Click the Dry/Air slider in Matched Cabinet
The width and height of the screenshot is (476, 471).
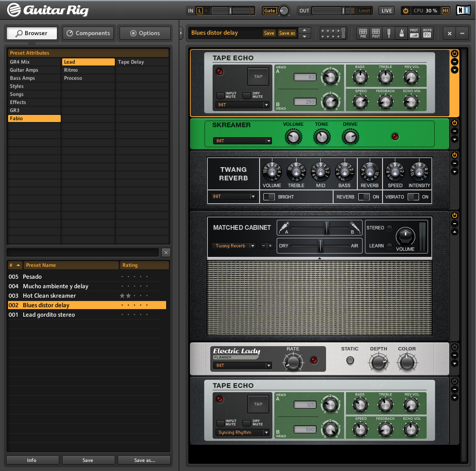tap(320, 245)
